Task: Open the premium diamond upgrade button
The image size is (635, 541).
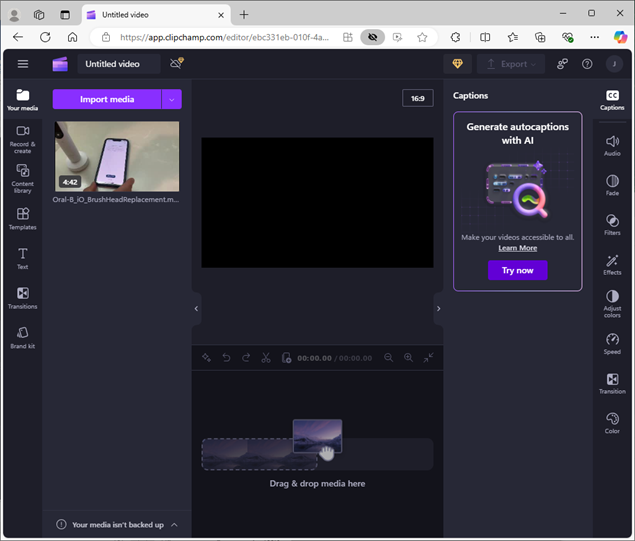Action: [457, 64]
